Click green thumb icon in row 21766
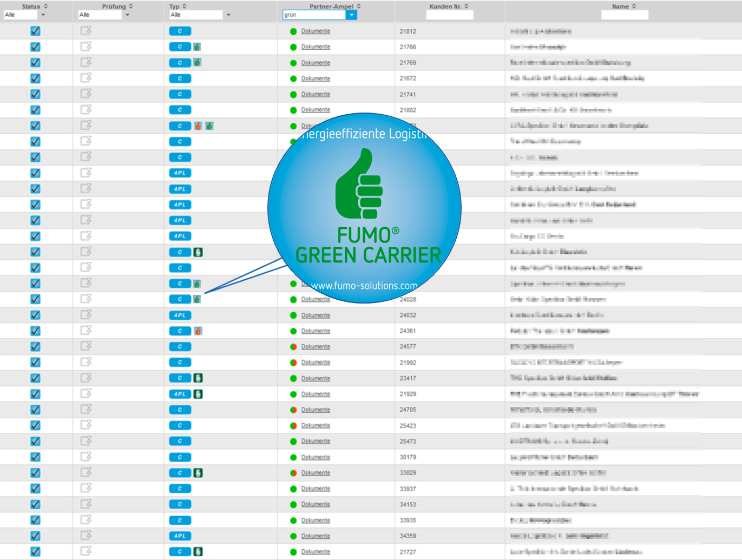The height and width of the screenshot is (560, 742). 198,47
